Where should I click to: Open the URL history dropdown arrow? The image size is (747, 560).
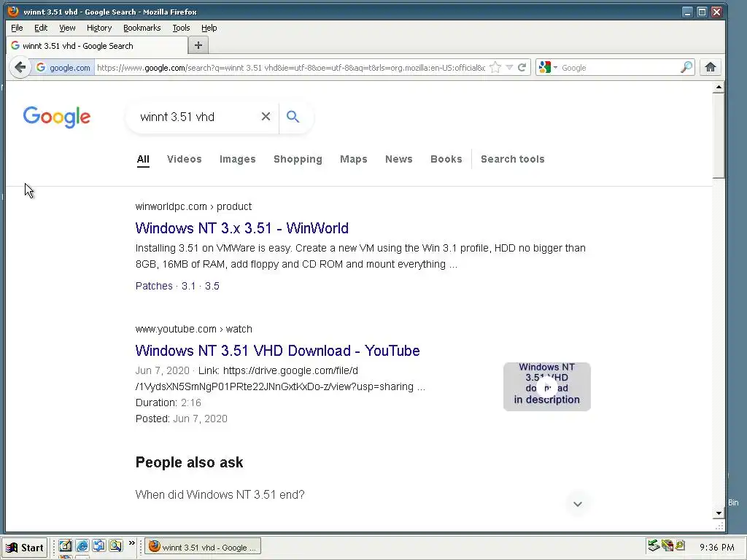(x=509, y=68)
